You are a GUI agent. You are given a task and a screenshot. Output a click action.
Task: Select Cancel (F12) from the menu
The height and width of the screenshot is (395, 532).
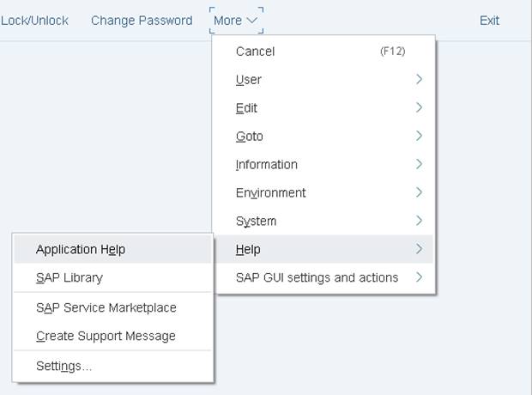(255, 52)
